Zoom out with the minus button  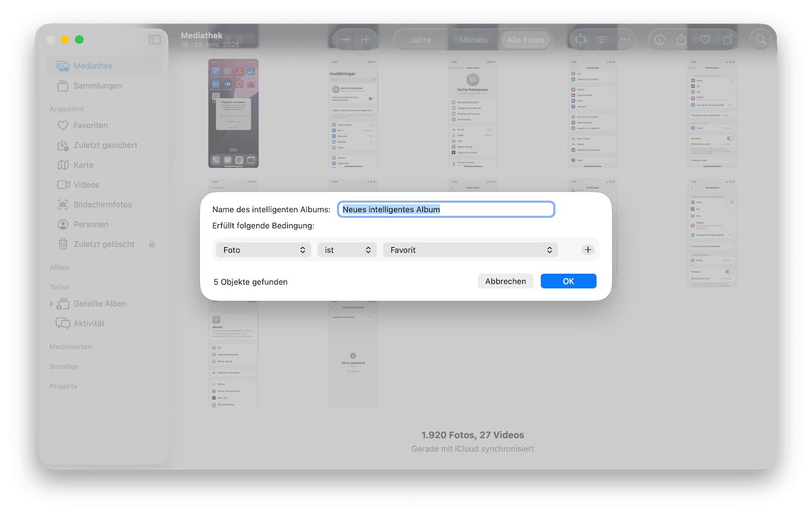pos(345,40)
